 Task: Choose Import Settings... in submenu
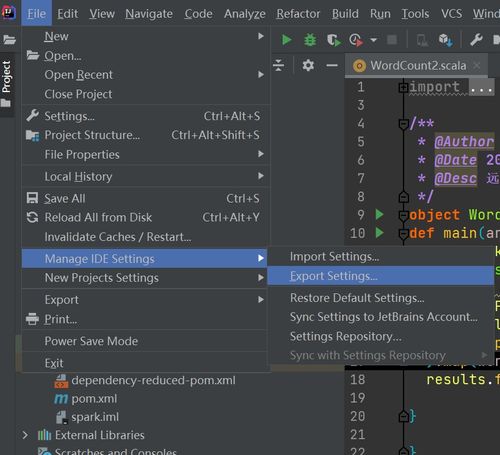[381, 256]
